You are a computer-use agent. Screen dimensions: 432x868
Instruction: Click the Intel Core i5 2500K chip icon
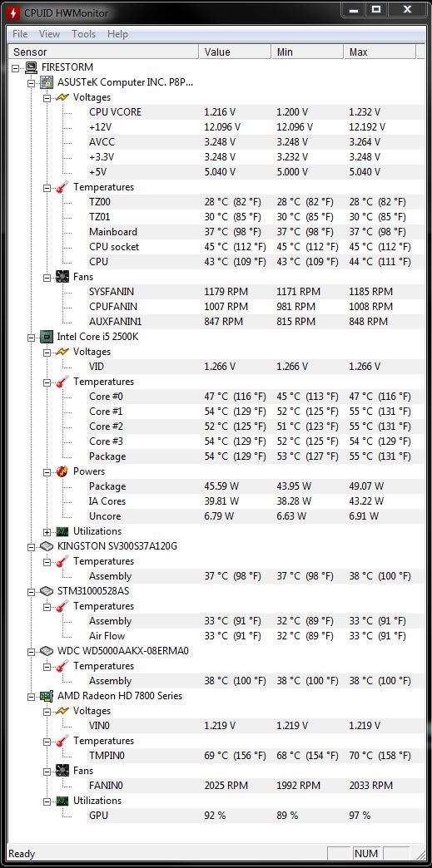point(47,336)
